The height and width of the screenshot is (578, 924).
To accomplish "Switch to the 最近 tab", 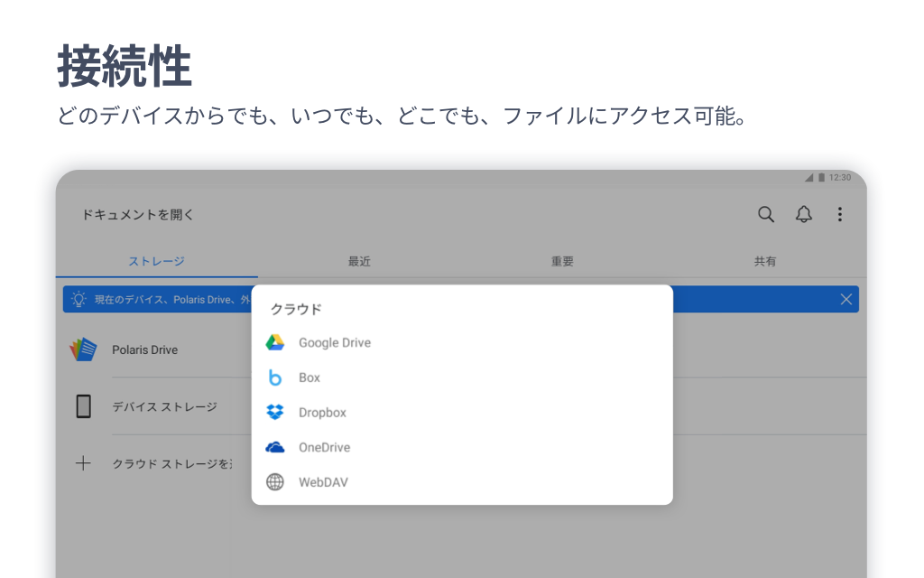I will (x=359, y=261).
